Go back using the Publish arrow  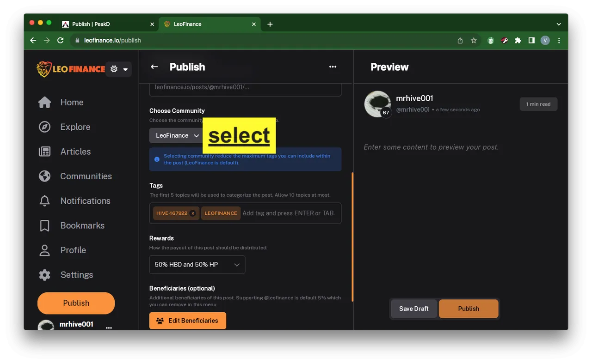(154, 67)
